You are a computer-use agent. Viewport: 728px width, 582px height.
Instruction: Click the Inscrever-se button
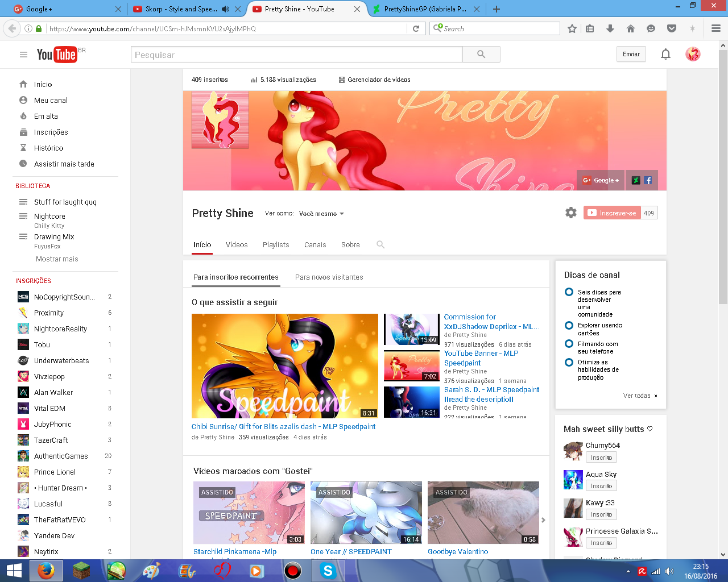click(x=612, y=213)
